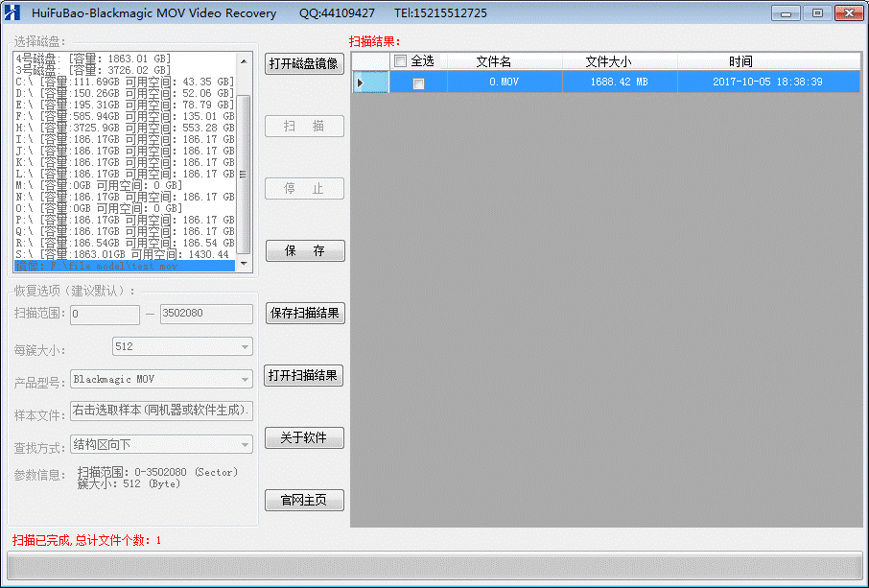Open the cluster size dropdown showing 512

coord(180,346)
